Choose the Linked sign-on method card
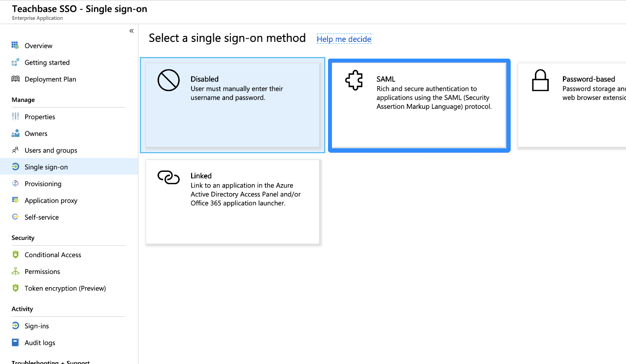This screenshot has width=626, height=364. tap(232, 201)
